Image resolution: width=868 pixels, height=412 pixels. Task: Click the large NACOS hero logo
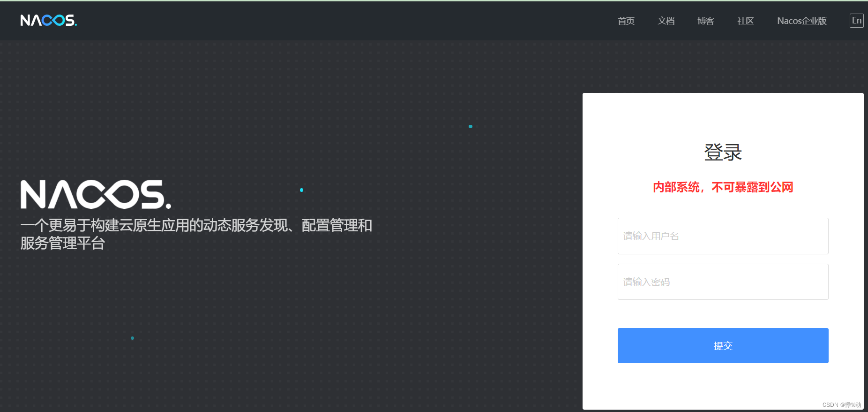click(96, 194)
